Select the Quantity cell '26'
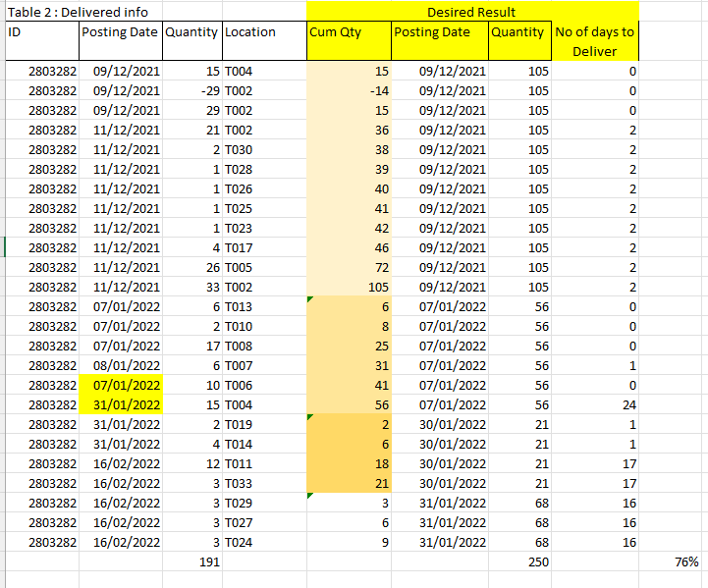This screenshot has width=708, height=588. 192,267
